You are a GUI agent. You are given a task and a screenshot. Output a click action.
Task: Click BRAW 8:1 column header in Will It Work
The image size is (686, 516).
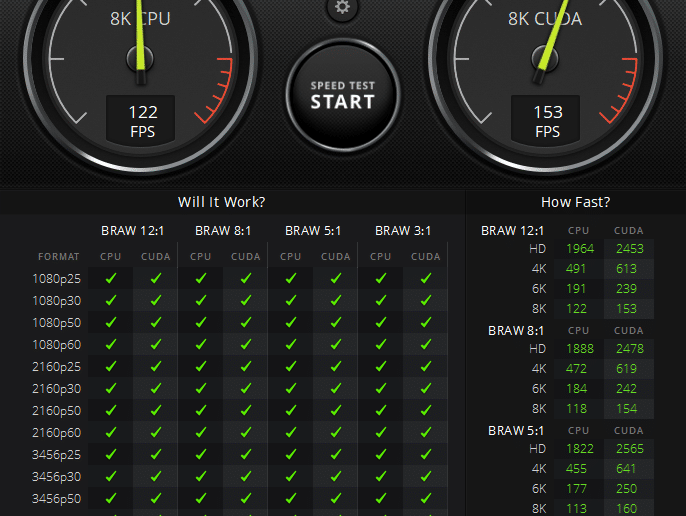223,231
